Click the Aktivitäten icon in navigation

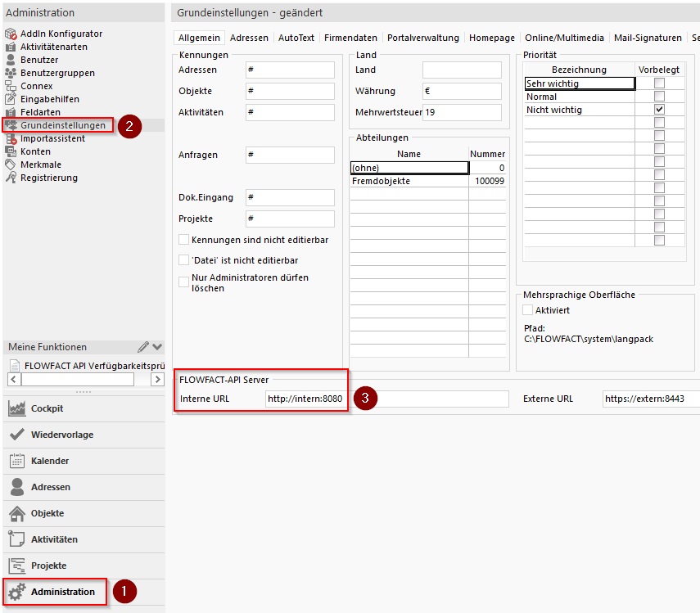click(x=17, y=539)
